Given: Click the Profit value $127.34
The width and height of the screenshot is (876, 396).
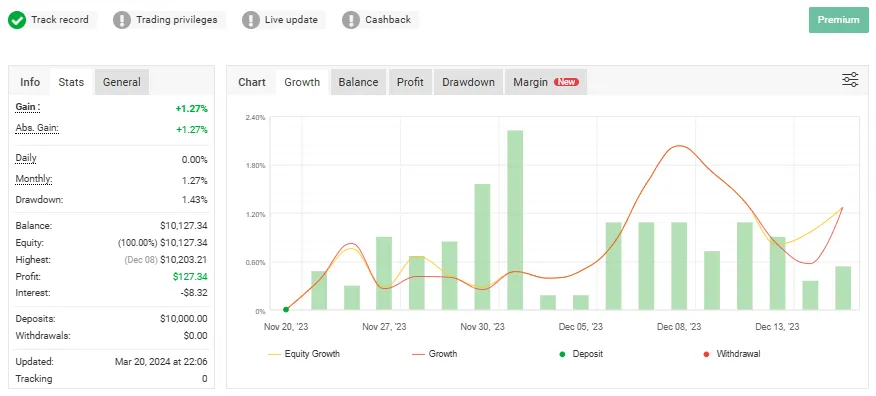Looking at the screenshot, I should (190, 276).
